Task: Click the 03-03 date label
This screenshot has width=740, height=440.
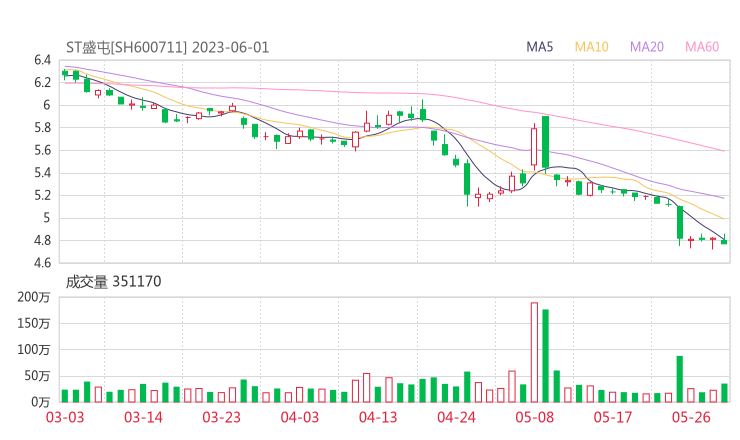Action: [x=65, y=417]
